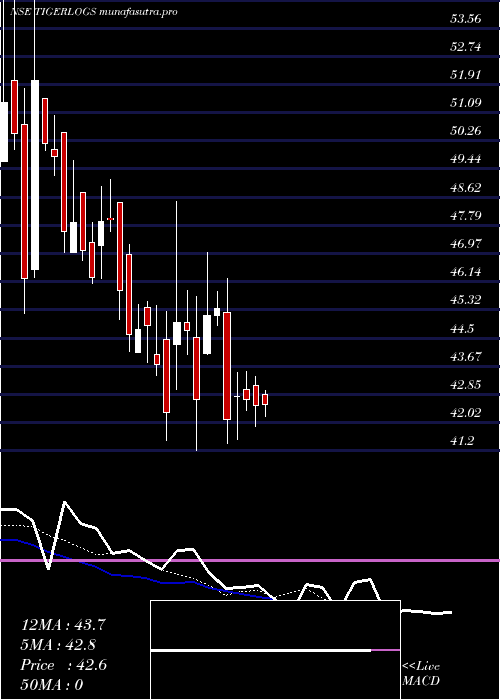Click the 5MA : 42.8 readout

tap(58, 645)
